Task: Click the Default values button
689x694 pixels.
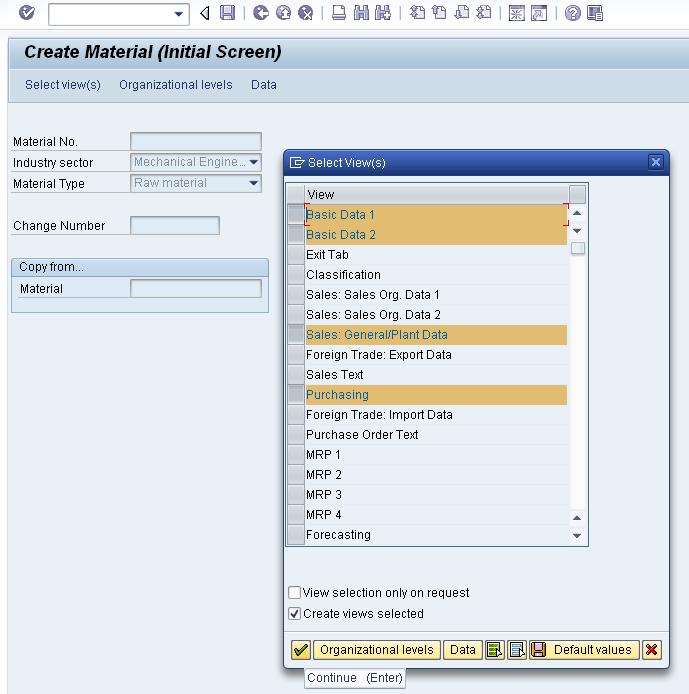Action: coord(584,650)
